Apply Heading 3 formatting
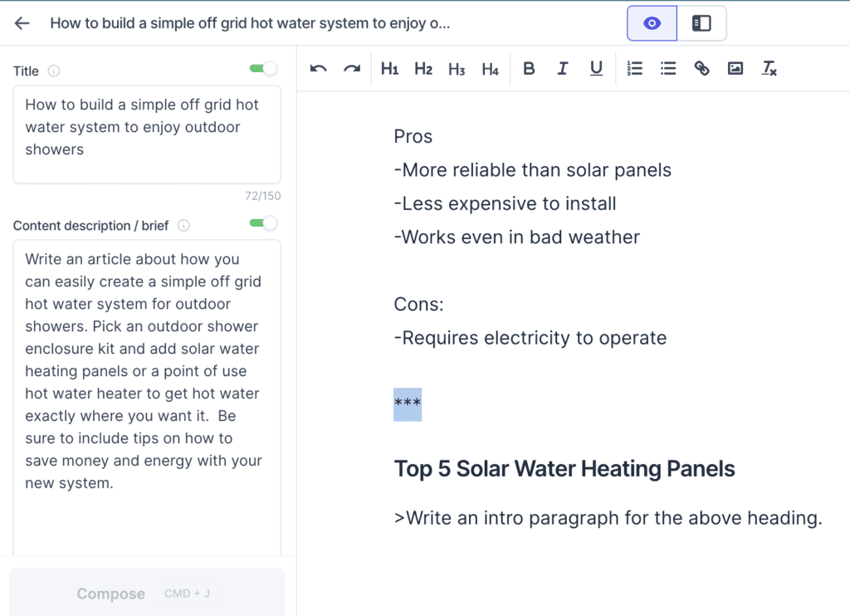Viewport: 850px width, 616px height. click(457, 69)
